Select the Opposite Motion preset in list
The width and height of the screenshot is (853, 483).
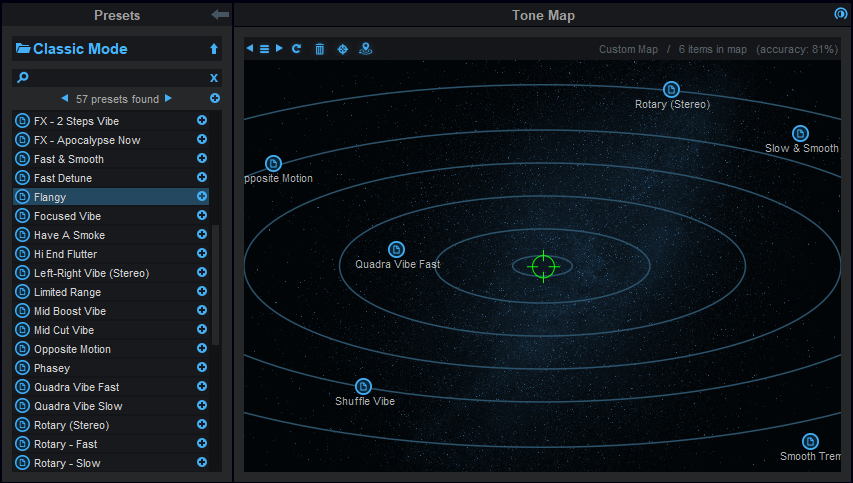(x=72, y=349)
